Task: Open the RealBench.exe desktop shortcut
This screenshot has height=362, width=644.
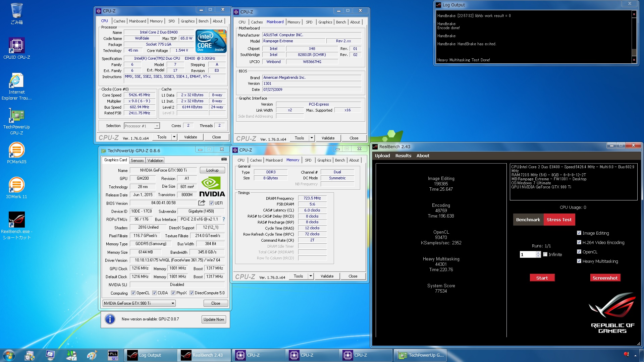Action: pyautogui.click(x=16, y=225)
